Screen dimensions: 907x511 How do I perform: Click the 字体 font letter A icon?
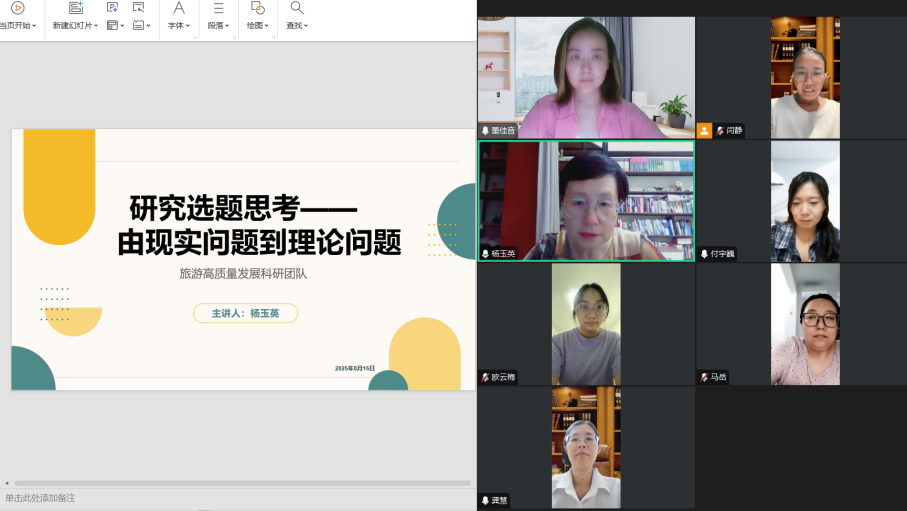(179, 8)
